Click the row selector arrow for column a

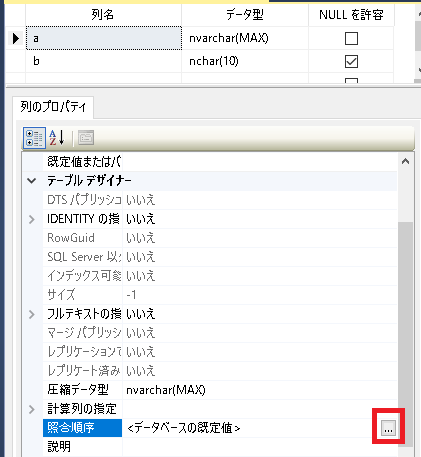pyautogui.click(x=16, y=38)
